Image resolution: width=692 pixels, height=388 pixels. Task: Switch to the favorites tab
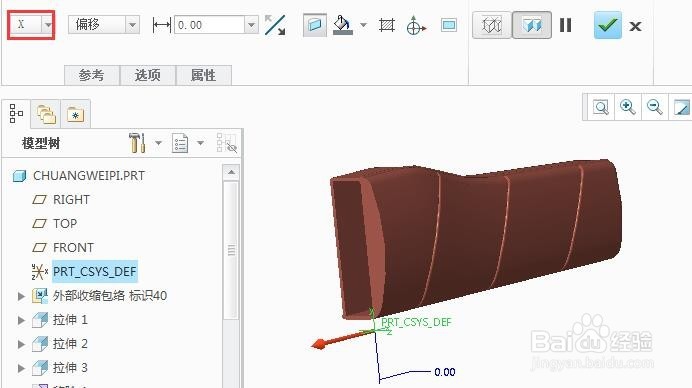click(75, 114)
